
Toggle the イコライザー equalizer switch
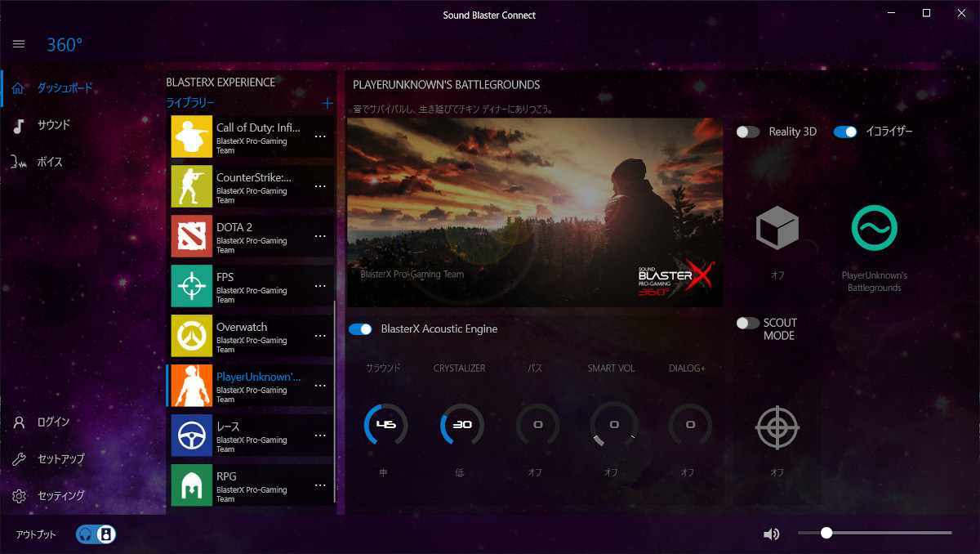[x=845, y=132]
